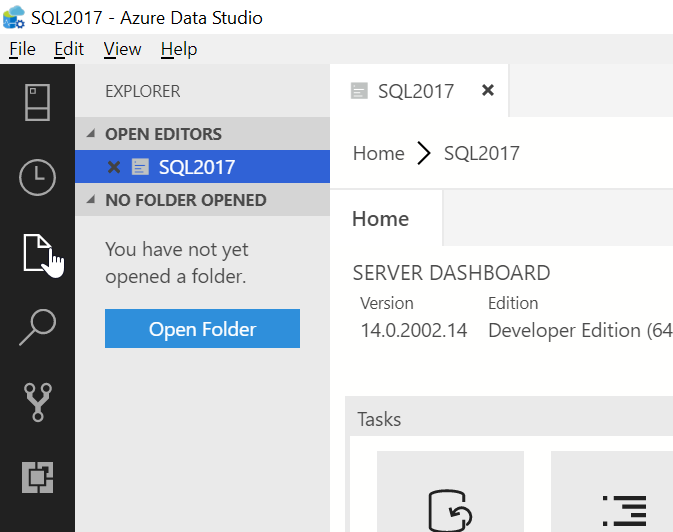Viewport: 673px width, 532px height.
Task: Click the Edition column label
Action: coord(513,303)
